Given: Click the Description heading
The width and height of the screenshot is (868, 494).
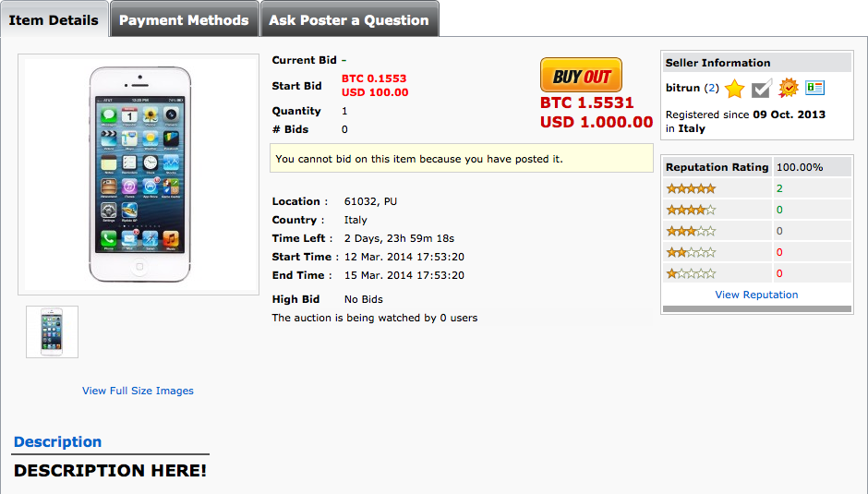Looking at the screenshot, I should 57,441.
